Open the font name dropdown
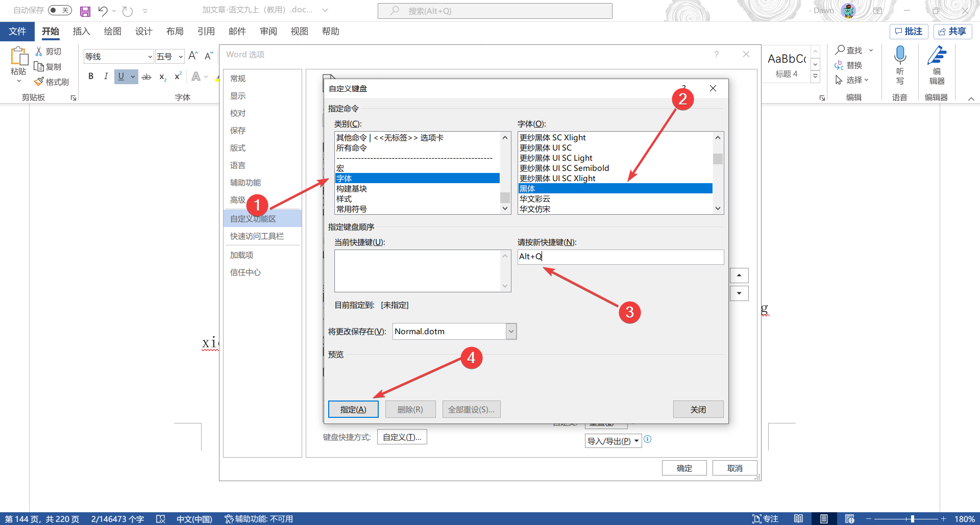The height and width of the screenshot is (525, 980). point(150,57)
